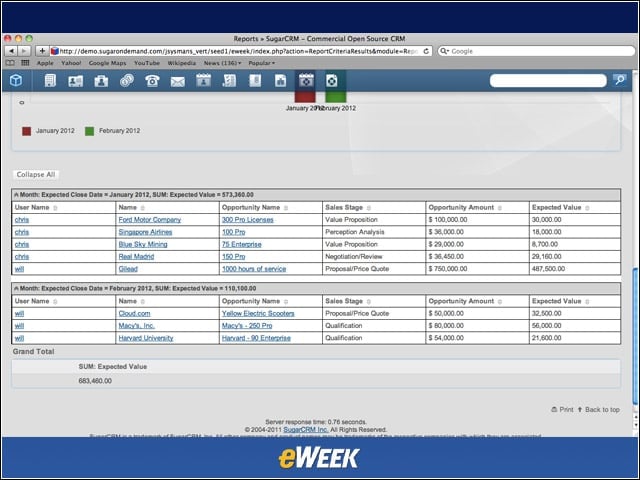Click the lifebuoy icon on green tile
Image resolution: width=640 pixels, height=480 pixels.
pyautogui.click(x=332, y=80)
